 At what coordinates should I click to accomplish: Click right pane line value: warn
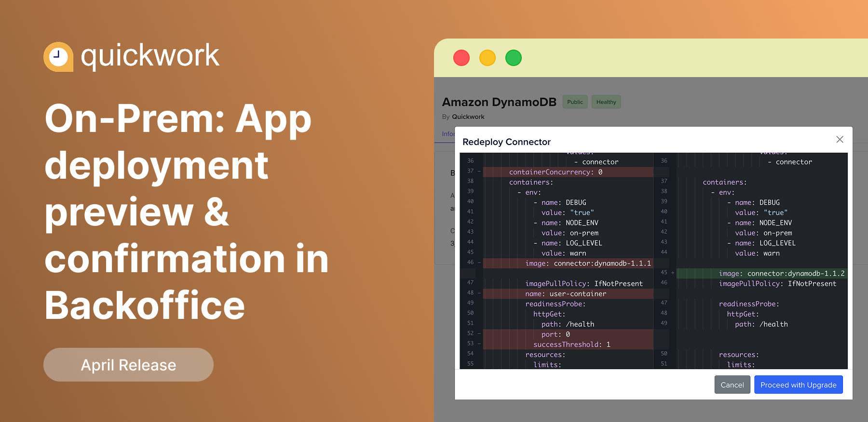pyautogui.click(x=757, y=253)
